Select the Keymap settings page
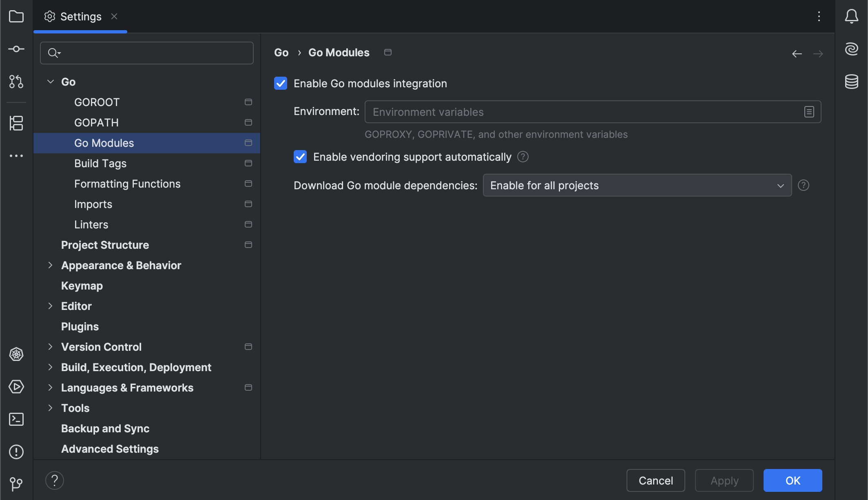Viewport: 868px width, 500px height. [82, 286]
